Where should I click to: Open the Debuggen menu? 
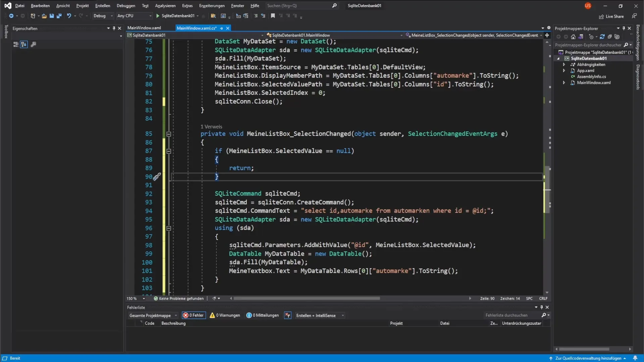tap(126, 6)
